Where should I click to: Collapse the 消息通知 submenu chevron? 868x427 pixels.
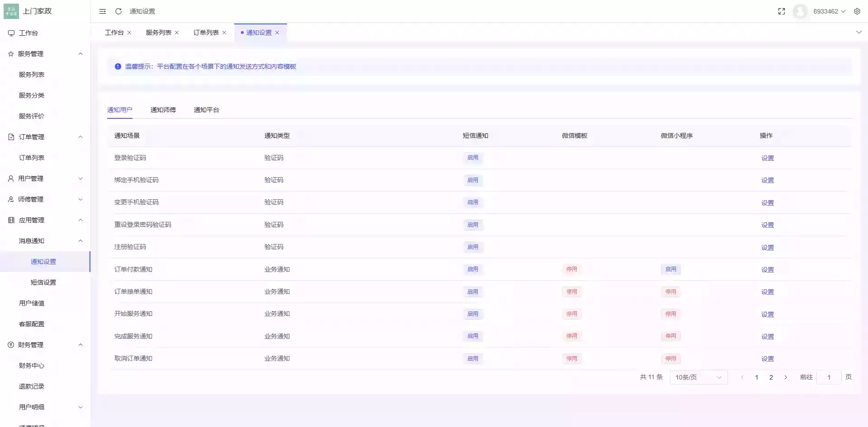pyautogui.click(x=80, y=240)
